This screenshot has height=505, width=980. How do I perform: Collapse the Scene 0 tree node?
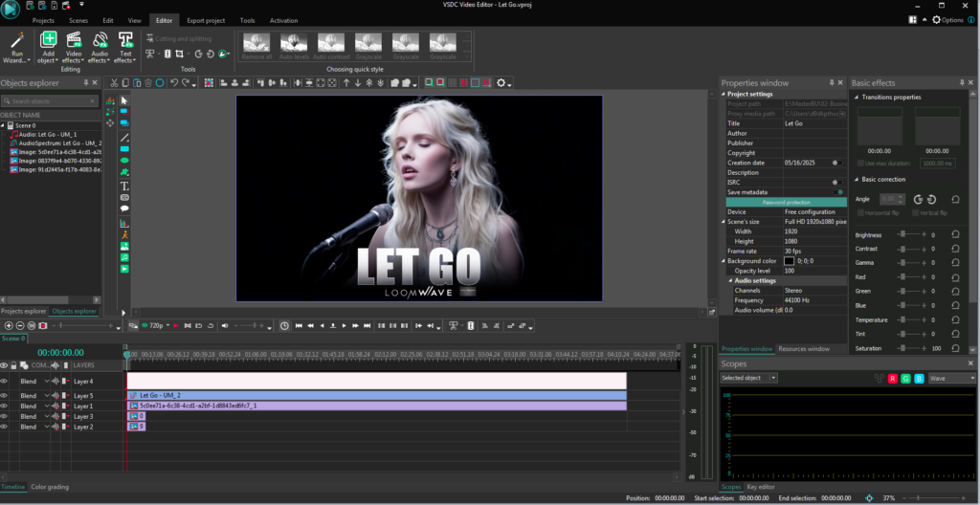pos(3,125)
